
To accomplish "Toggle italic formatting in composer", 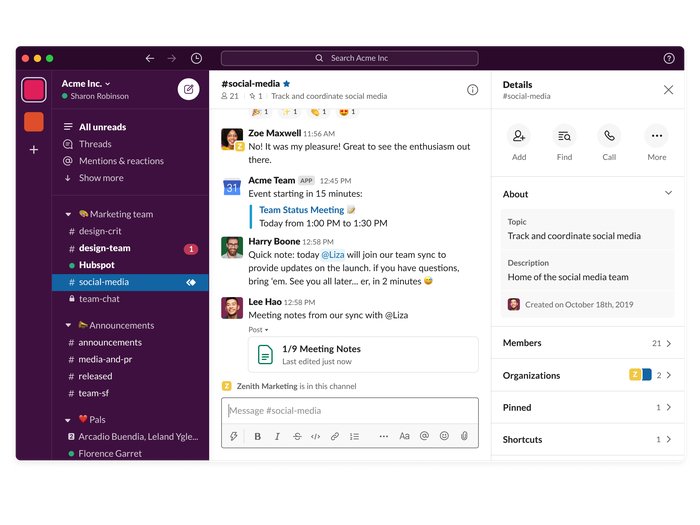I will tap(276, 436).
